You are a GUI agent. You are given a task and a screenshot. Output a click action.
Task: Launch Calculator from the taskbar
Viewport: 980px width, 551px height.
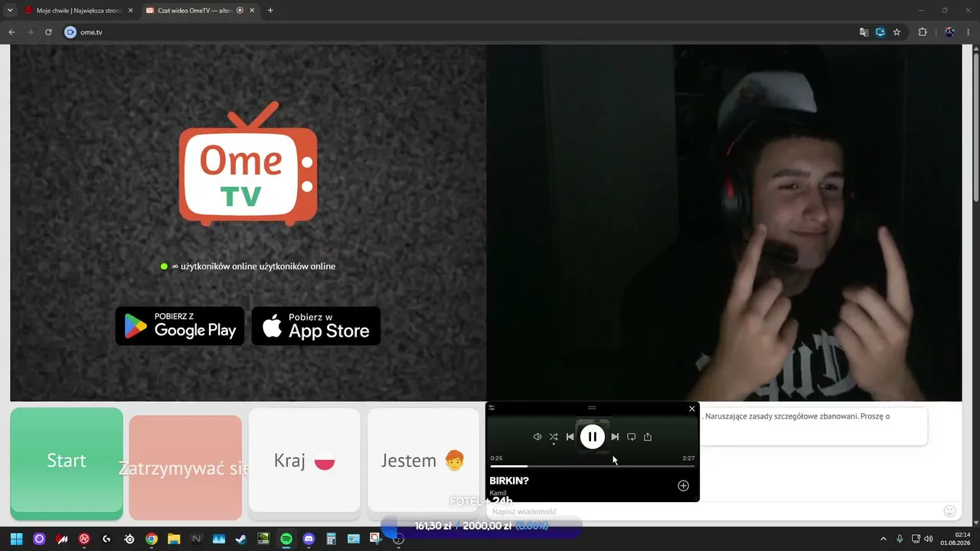point(331,539)
